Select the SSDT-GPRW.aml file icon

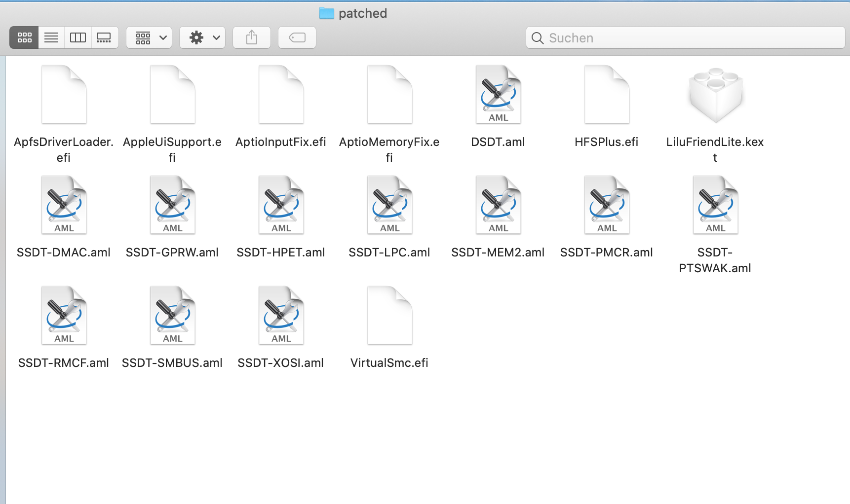click(173, 205)
